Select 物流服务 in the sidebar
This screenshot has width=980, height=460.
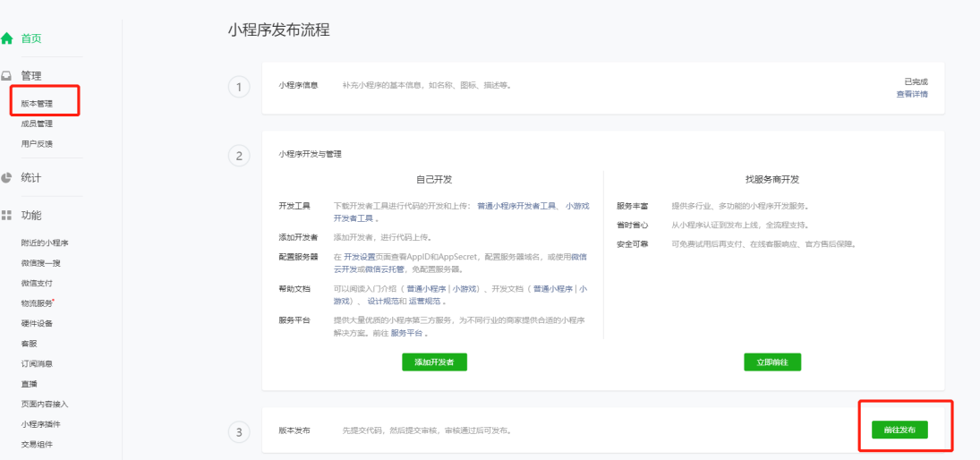[38, 303]
